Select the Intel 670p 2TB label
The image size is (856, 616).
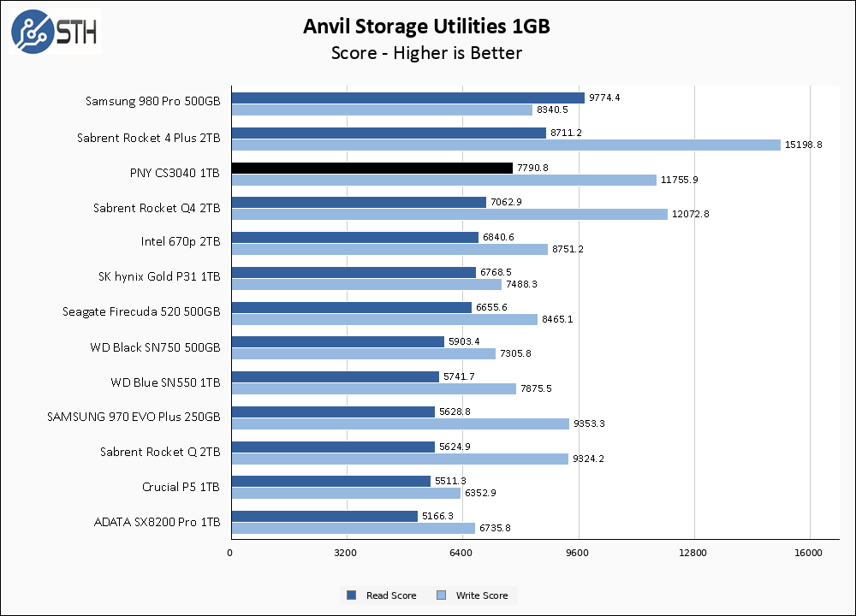pyautogui.click(x=181, y=241)
